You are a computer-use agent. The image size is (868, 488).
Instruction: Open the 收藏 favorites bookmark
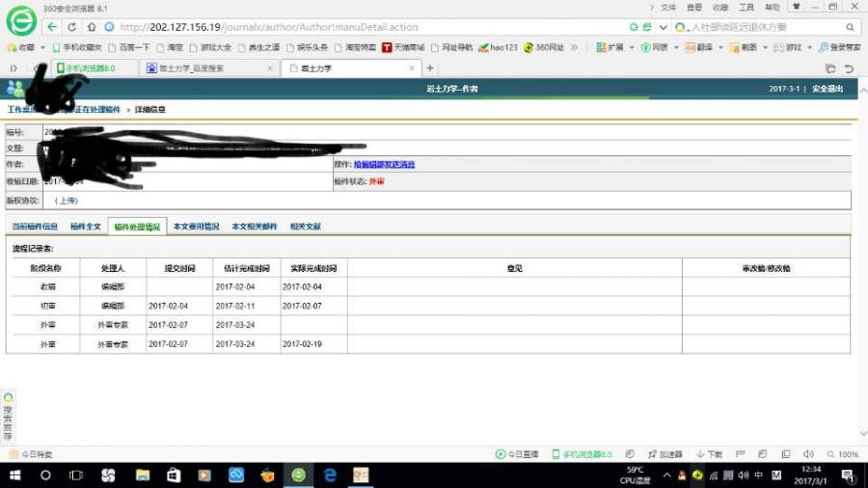[x=21, y=47]
